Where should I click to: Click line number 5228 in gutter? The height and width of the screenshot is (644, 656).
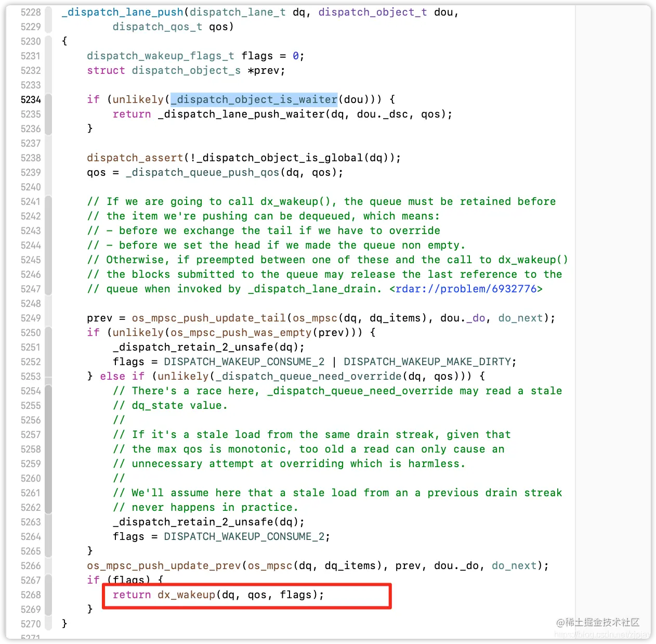31,12
